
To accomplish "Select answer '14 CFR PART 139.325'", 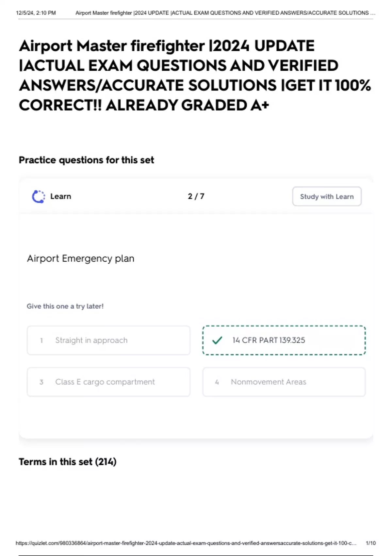I will click(284, 340).
